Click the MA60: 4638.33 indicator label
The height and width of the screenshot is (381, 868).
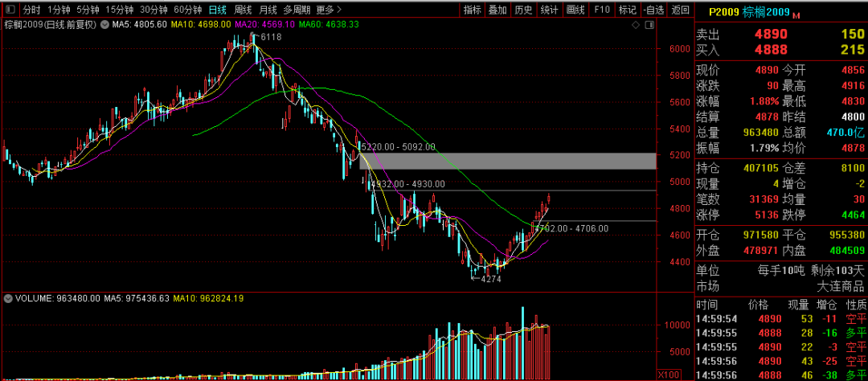(328, 24)
